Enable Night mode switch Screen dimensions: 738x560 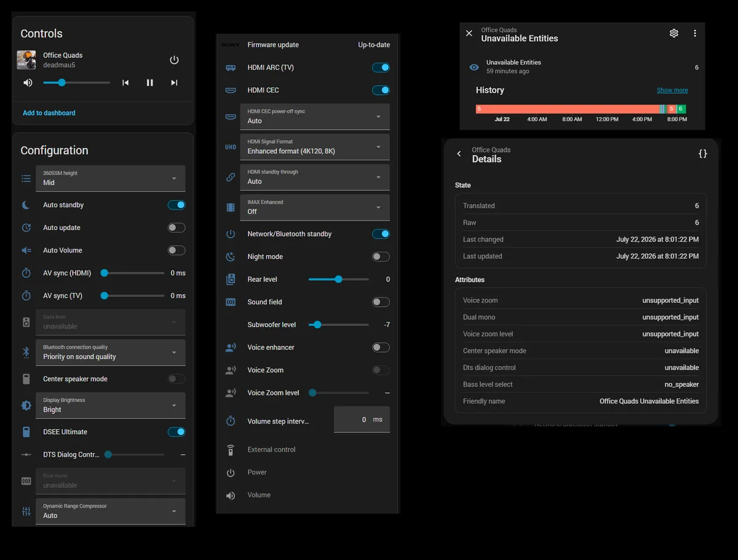click(381, 256)
